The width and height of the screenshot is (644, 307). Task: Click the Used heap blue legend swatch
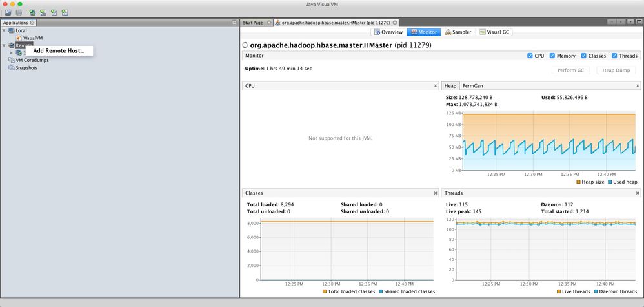coord(610,182)
